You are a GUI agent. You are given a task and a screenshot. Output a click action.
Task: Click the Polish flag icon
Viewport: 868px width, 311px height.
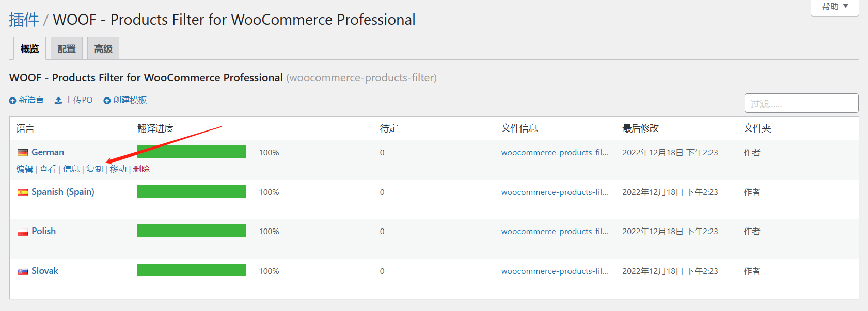(23, 232)
